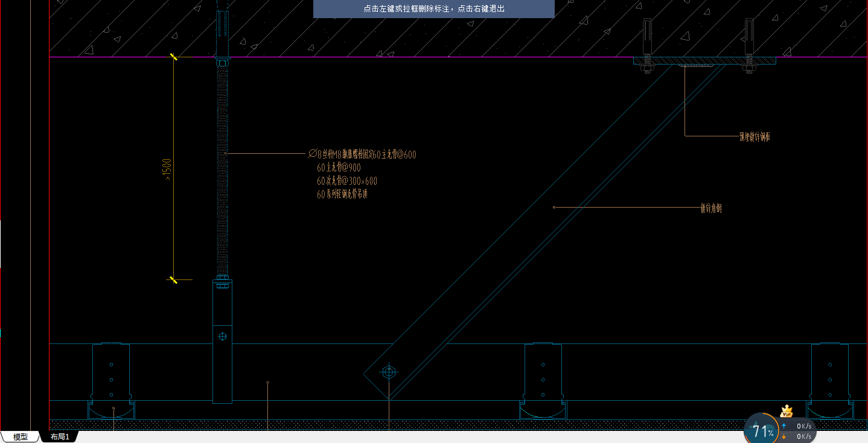Click the delete-annotation prompt banner at top

(x=433, y=8)
